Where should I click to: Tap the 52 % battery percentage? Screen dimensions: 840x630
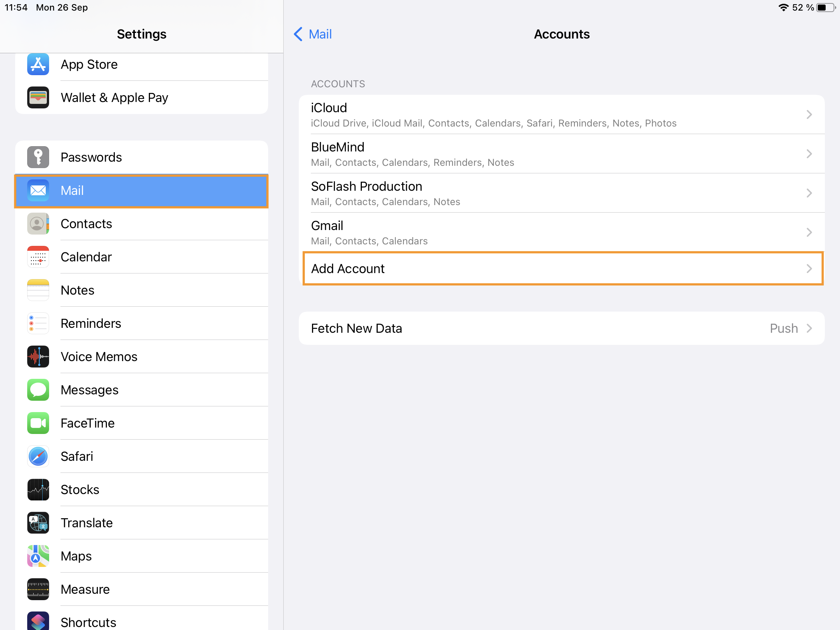pyautogui.click(x=803, y=8)
